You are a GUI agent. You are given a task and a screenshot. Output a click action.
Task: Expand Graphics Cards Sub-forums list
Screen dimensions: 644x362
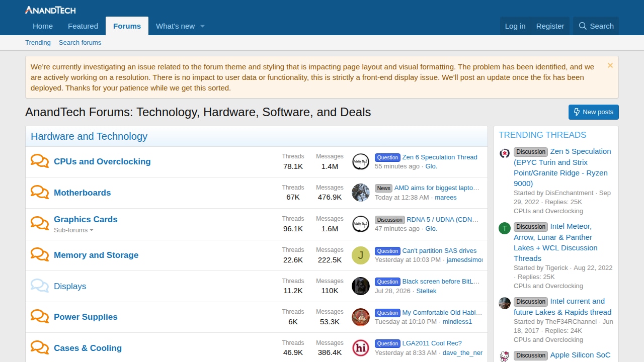(73, 230)
